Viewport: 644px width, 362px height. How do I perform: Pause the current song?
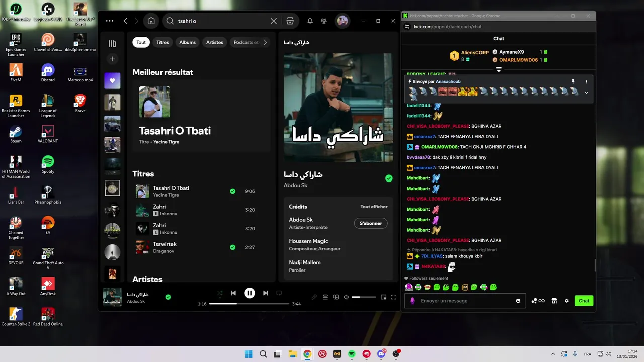250,293
